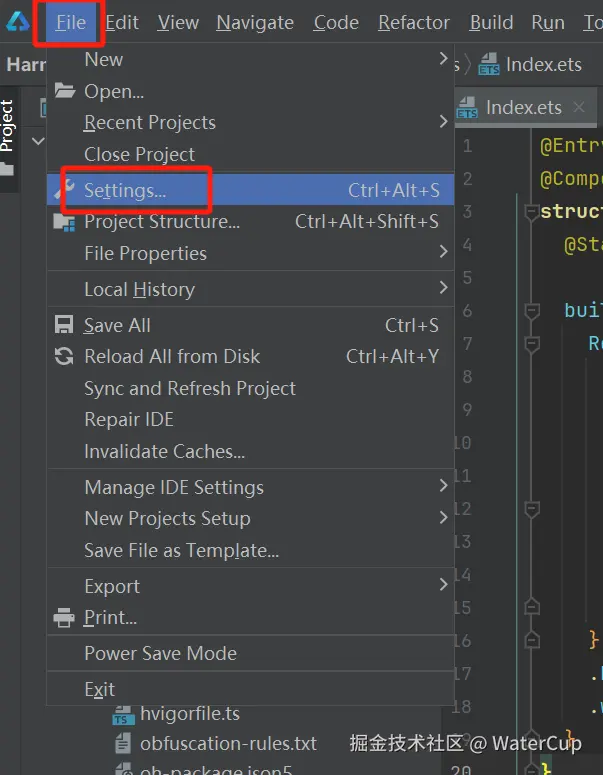Viewport: 603px width, 775px height.
Task: Select obfuscation-rules.txt in the project tree
Action: 228,744
